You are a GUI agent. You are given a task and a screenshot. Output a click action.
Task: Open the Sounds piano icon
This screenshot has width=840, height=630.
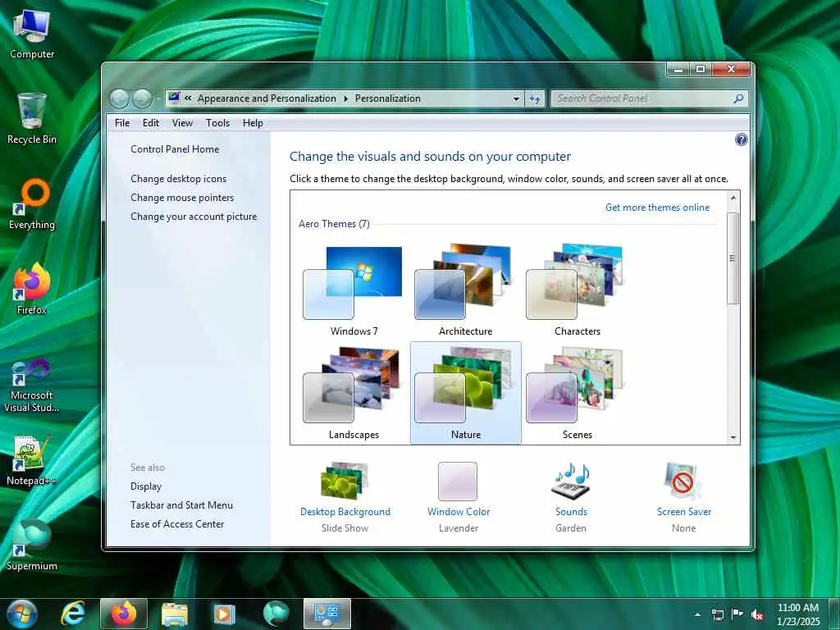571,481
